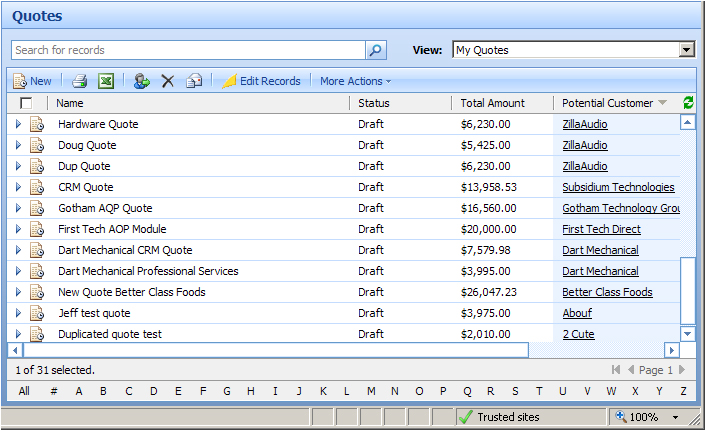Select the All filter in alphabet bar
Screen dimensions: 705x430
(x=24, y=391)
